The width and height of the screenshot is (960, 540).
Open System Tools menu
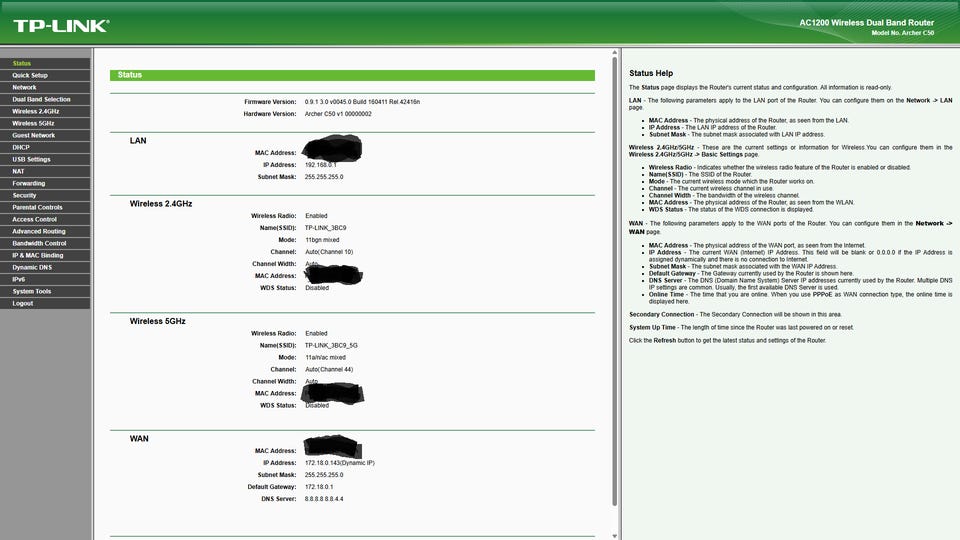pos(45,291)
